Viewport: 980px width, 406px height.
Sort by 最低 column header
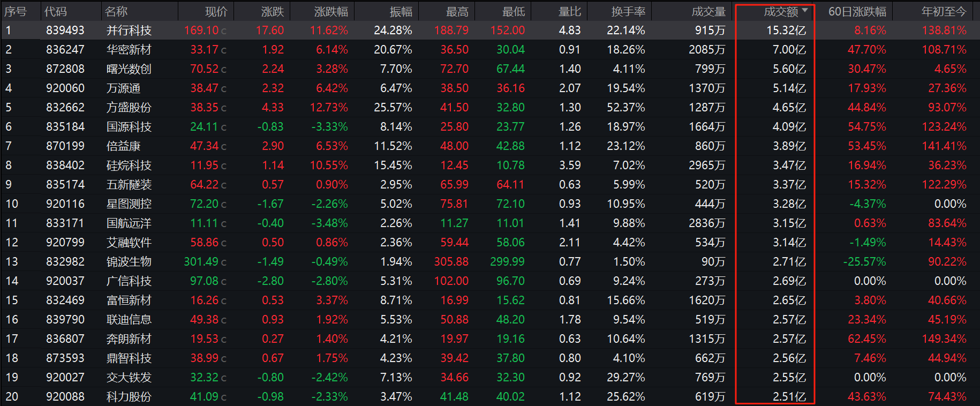[x=514, y=11]
